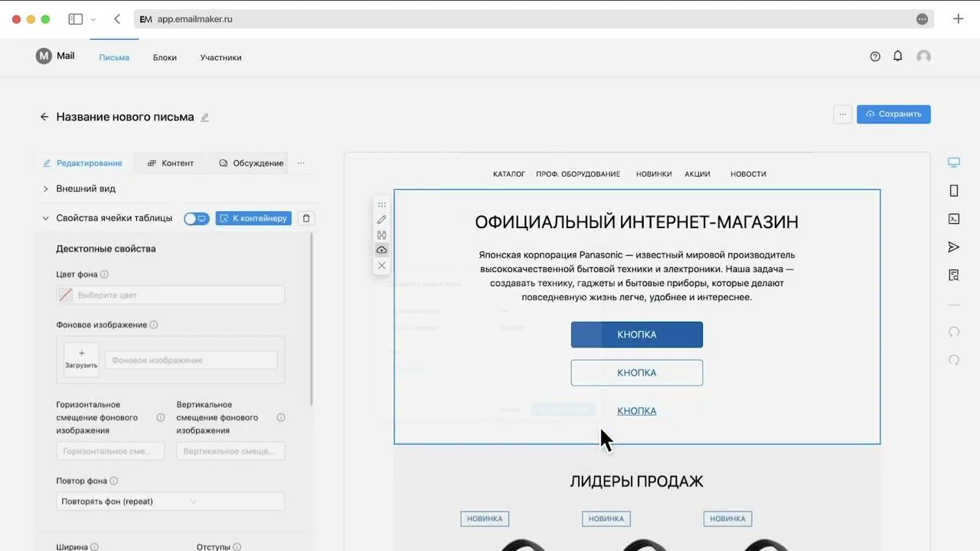The height and width of the screenshot is (551, 980).
Task: Click the Фоновое изображение input field
Action: pyautogui.click(x=191, y=360)
